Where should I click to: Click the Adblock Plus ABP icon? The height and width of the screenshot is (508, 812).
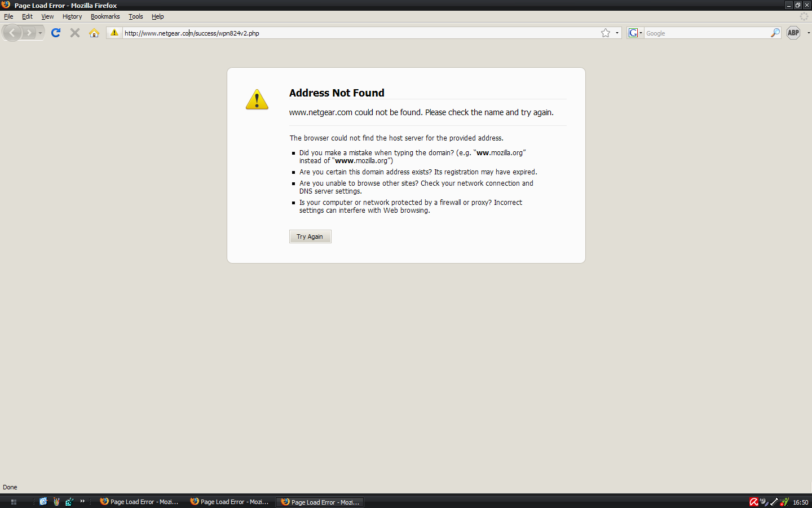point(793,33)
